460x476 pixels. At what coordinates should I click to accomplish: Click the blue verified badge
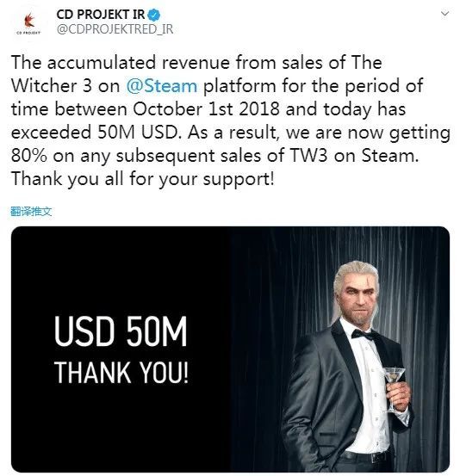pos(154,15)
